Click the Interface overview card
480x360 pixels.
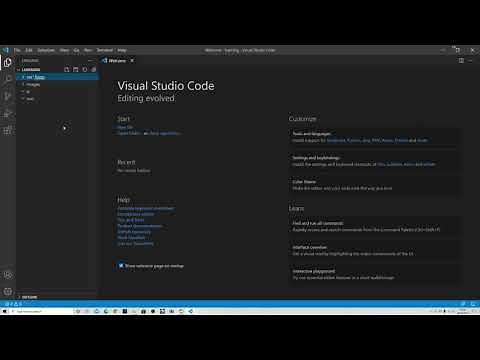tap(373, 250)
